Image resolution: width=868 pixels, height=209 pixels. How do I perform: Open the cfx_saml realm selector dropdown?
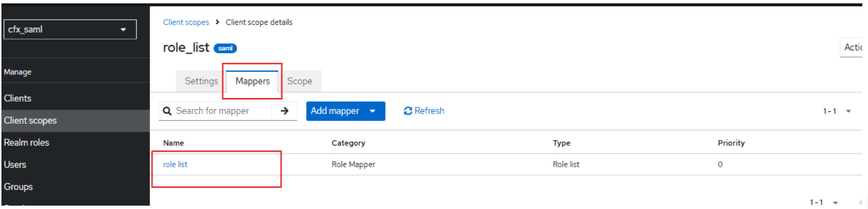(70, 29)
